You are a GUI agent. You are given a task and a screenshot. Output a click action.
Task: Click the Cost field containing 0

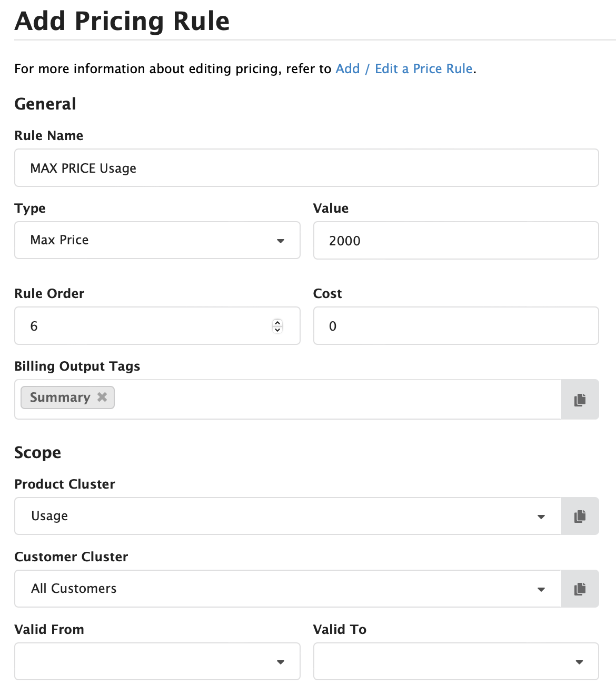456,326
